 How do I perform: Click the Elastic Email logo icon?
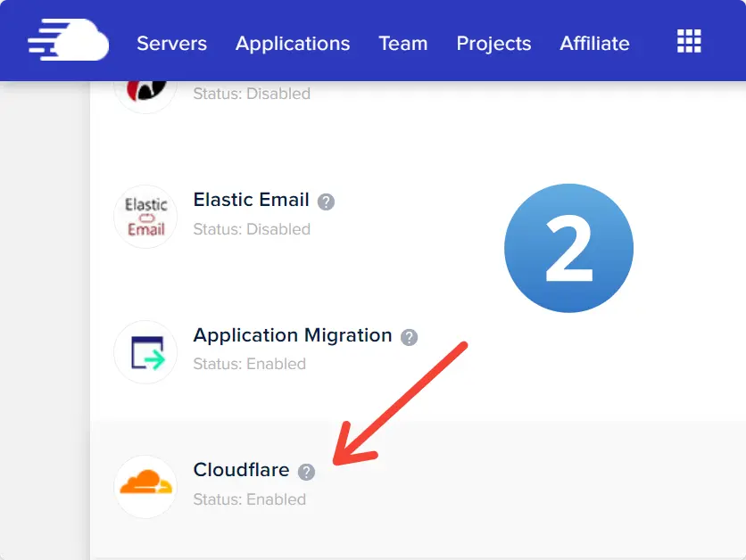pos(145,217)
